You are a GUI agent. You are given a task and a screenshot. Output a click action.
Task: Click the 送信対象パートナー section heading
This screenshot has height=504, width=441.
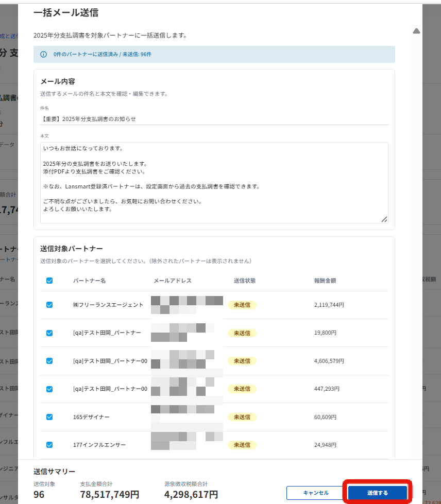coord(72,249)
